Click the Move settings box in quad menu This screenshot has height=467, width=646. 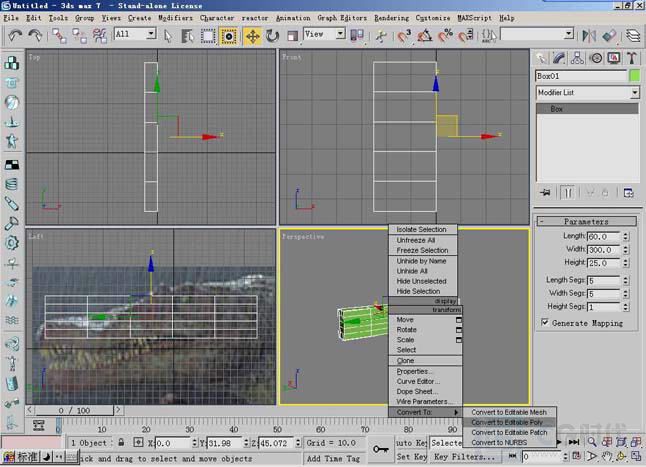point(459,320)
